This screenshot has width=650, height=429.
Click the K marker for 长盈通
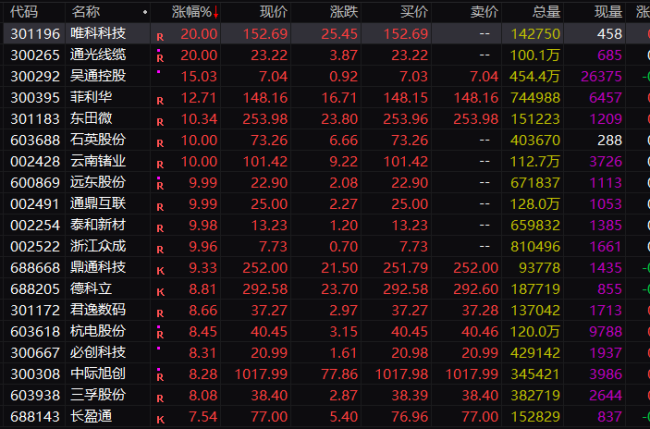(x=160, y=420)
